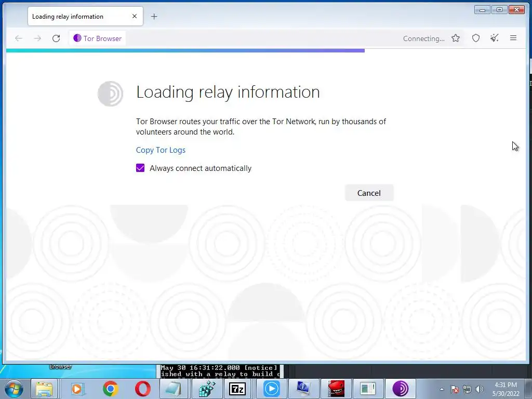Launch Windows Media Player from taskbar
Screen dimensions: 532x399
[77, 389]
